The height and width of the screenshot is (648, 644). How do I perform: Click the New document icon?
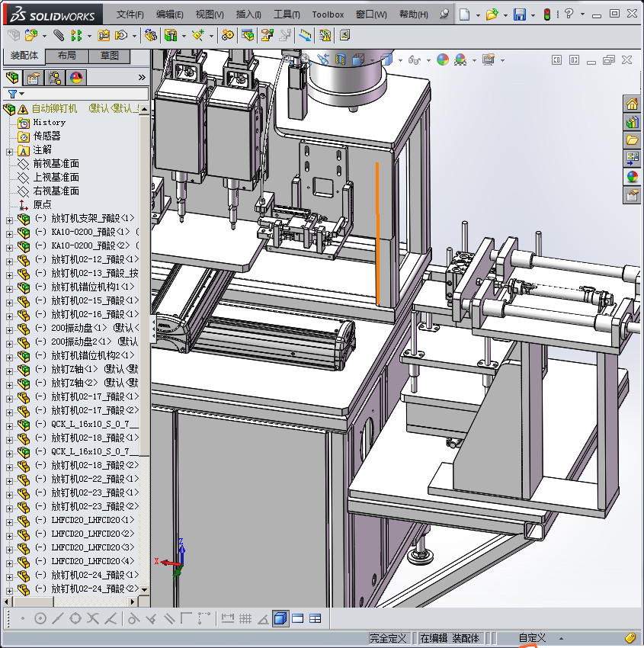pos(464,14)
